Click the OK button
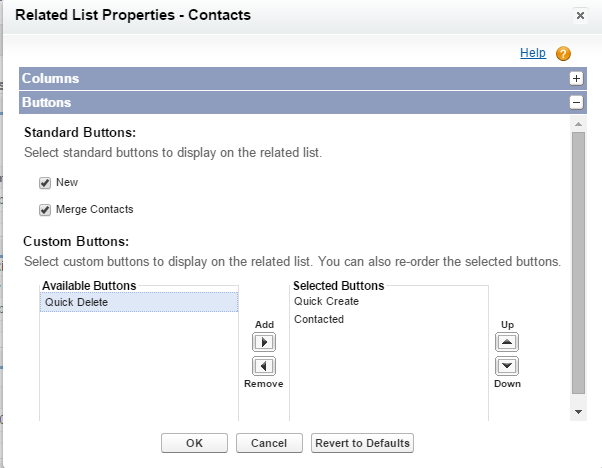This screenshot has width=602, height=468. pos(194,443)
